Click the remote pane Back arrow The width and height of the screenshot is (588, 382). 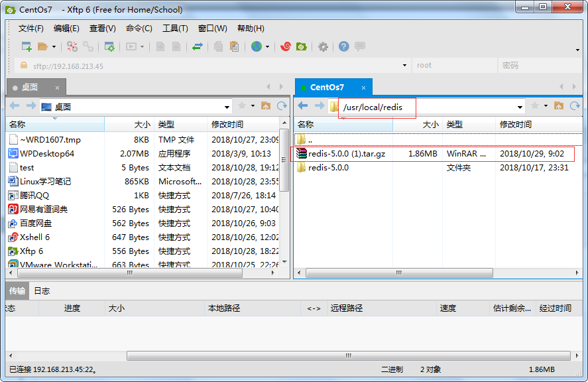pos(303,106)
